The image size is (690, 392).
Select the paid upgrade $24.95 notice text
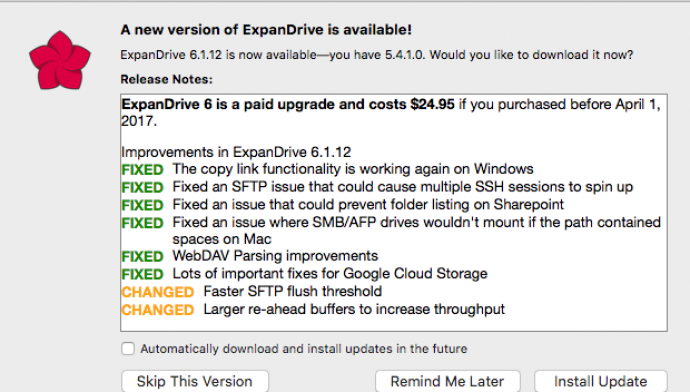pos(391,112)
